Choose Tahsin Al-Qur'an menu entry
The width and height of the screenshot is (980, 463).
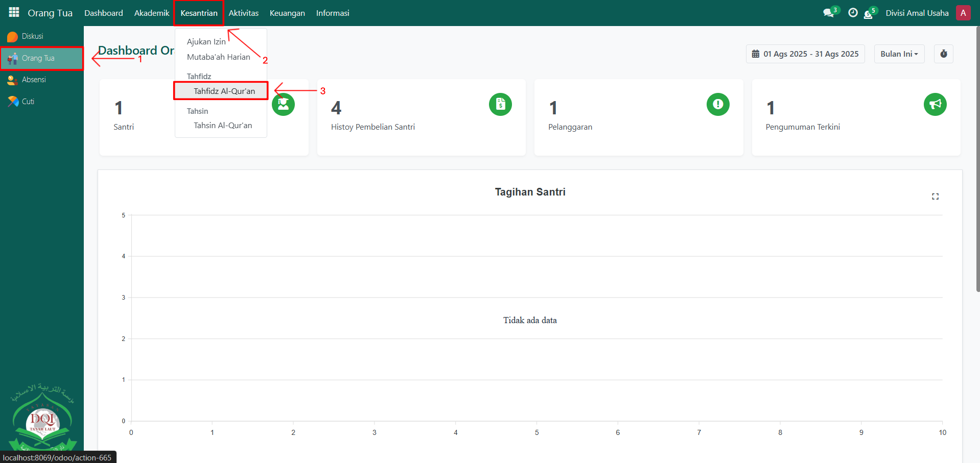(x=223, y=126)
